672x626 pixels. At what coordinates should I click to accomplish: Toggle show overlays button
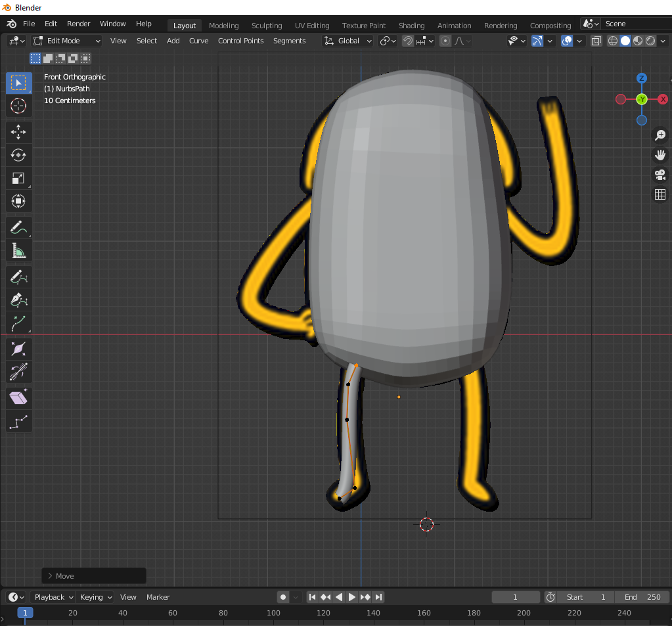[567, 41]
